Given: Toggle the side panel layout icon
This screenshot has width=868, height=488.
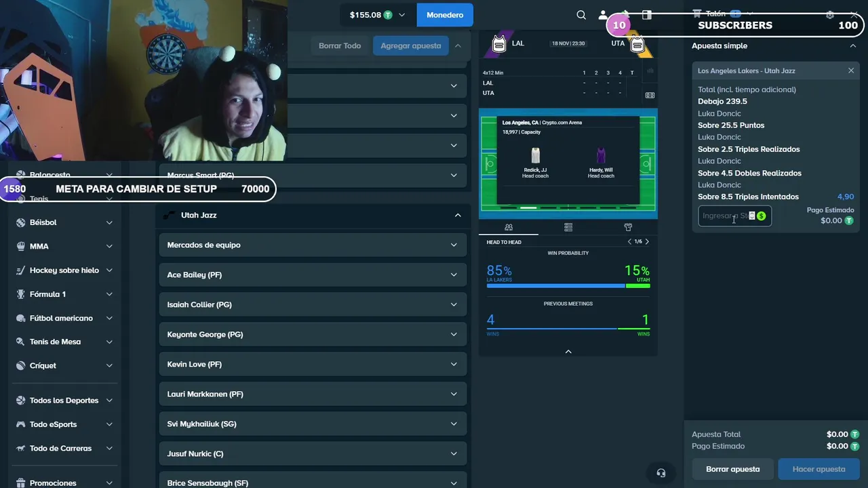Looking at the screenshot, I should 647,15.
